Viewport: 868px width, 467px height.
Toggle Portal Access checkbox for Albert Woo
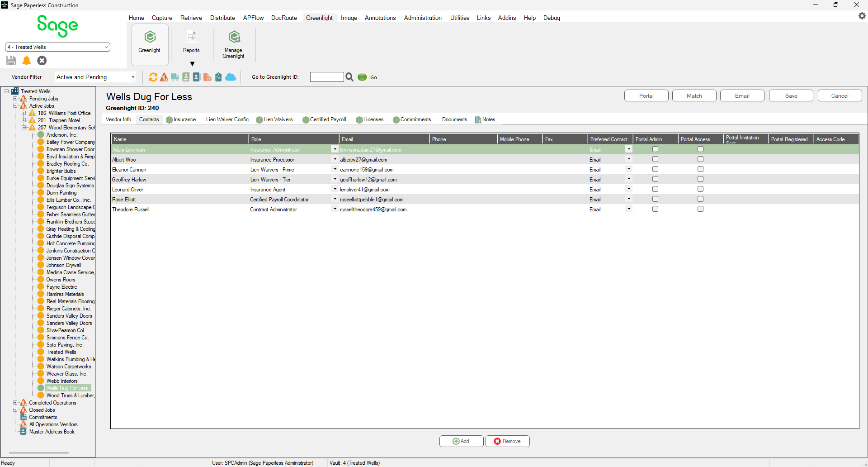coord(700,159)
